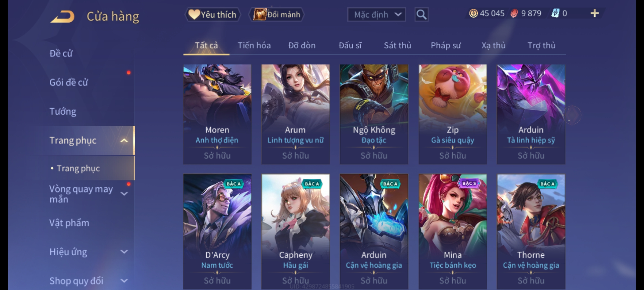Screen dimensions: 644x290
Task: Expand the Shop quy đổi section
Action: pyautogui.click(x=124, y=281)
